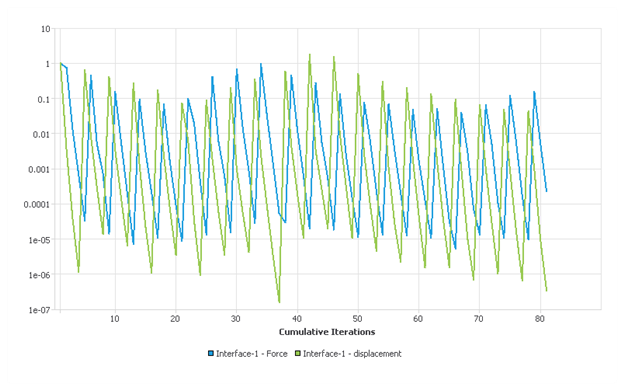Viewport: 624px width, 390px height.
Task: Click the y-axis label '10'
Action: click(45, 29)
